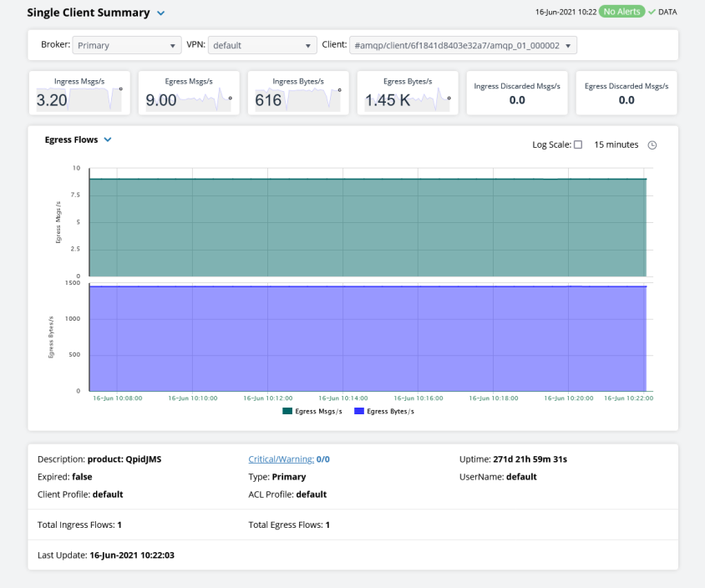705x588 pixels.
Task: Click the Ingress Msgs/s sparkline tile
Action: [x=79, y=93]
